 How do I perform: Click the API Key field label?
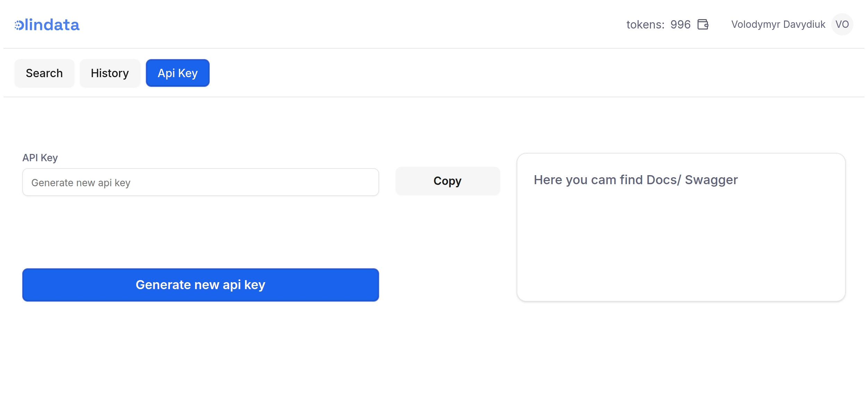40,157
